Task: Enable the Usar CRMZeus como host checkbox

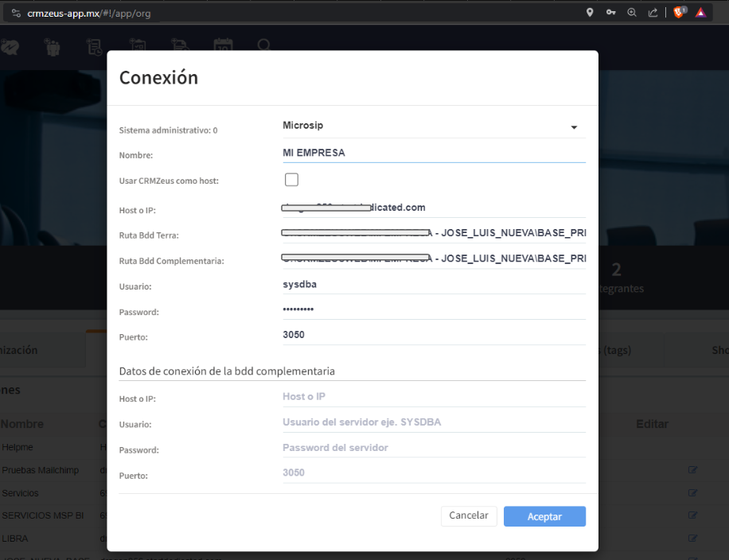Action: [291, 180]
